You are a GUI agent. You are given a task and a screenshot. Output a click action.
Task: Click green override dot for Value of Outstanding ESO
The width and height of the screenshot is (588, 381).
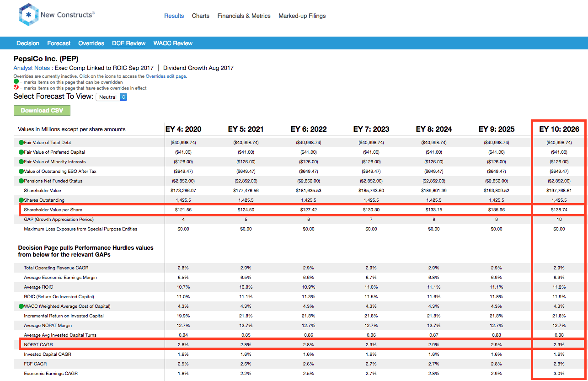pyautogui.click(x=21, y=172)
